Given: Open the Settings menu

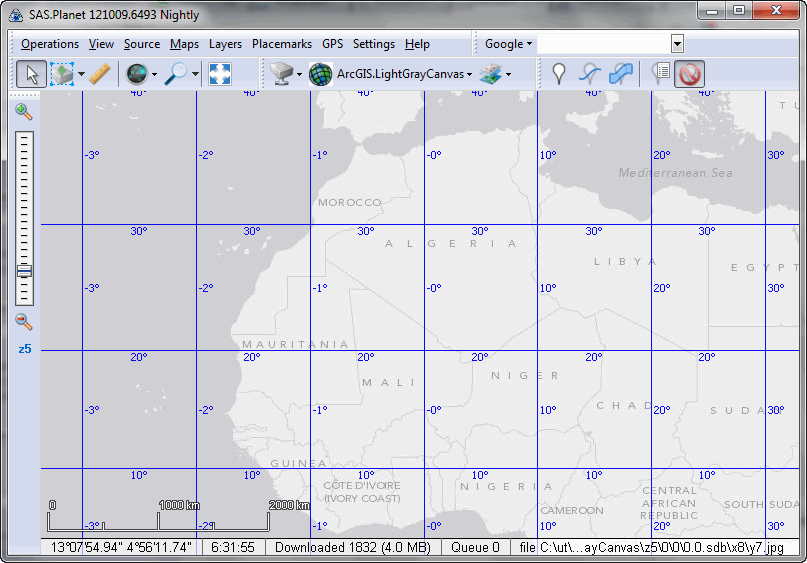Looking at the screenshot, I should click(373, 44).
